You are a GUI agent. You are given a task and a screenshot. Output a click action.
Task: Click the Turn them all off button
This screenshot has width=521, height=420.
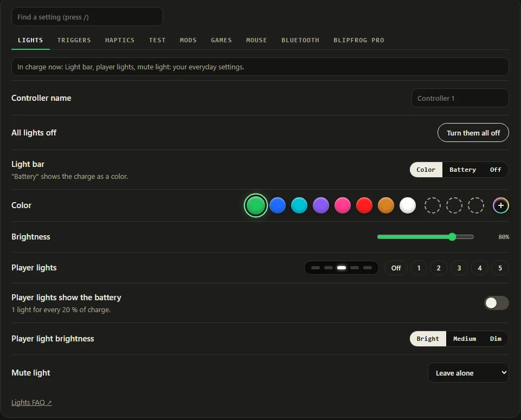tap(473, 133)
